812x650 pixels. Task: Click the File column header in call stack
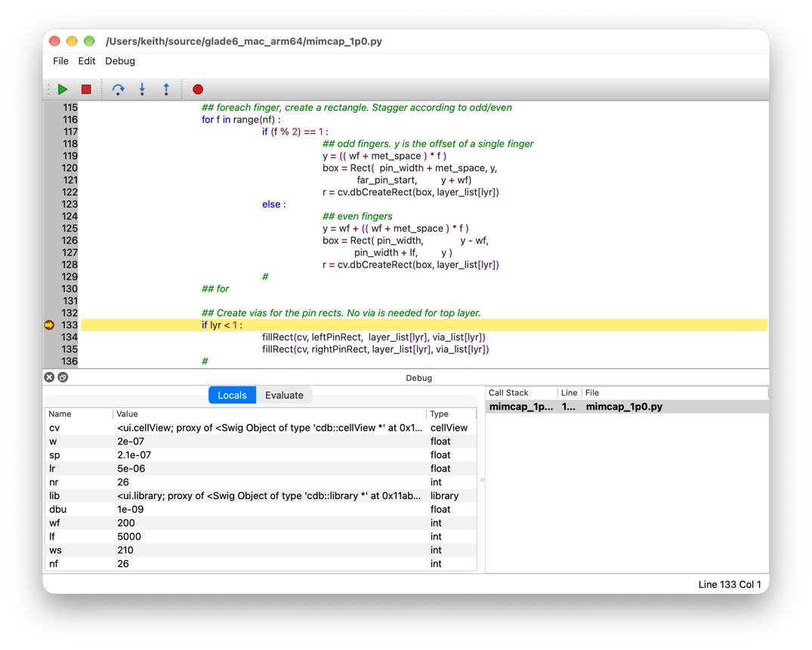[675, 393]
